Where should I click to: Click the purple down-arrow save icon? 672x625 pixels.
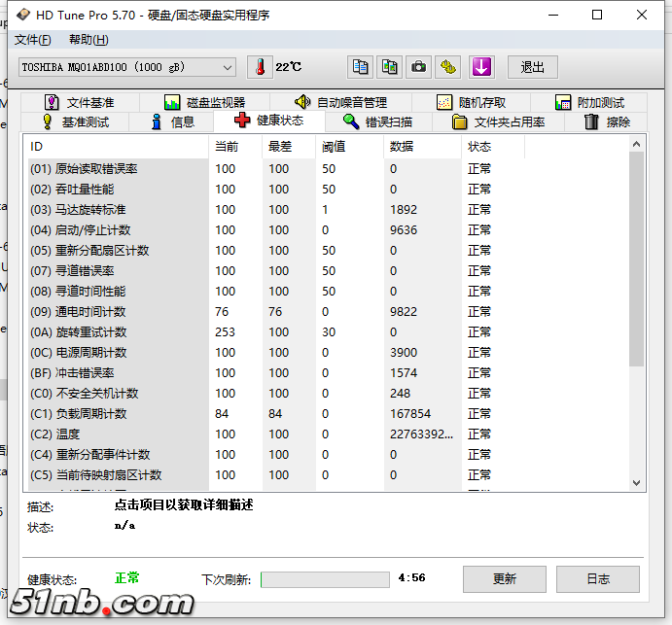click(482, 67)
